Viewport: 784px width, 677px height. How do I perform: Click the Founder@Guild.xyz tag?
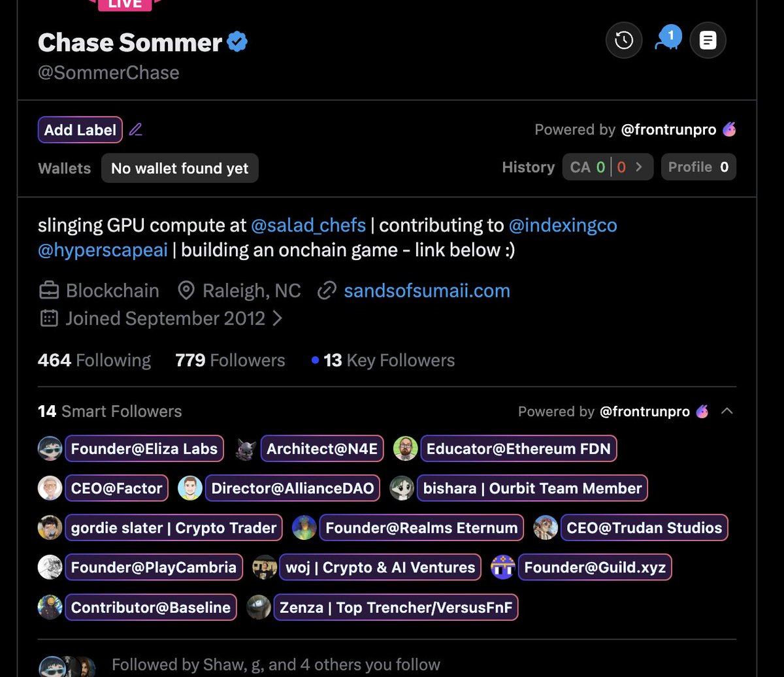coord(595,567)
